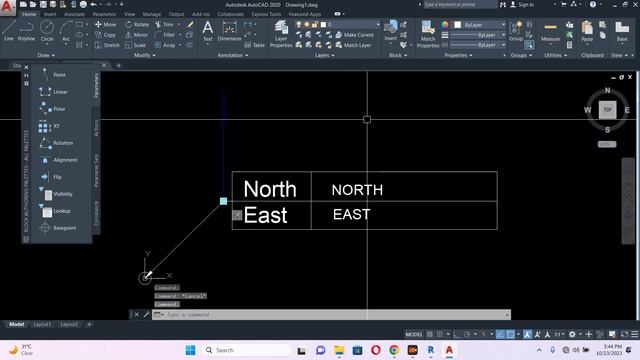640x360 pixels.
Task: Select the blue lookup grip on block
Action: click(223, 201)
